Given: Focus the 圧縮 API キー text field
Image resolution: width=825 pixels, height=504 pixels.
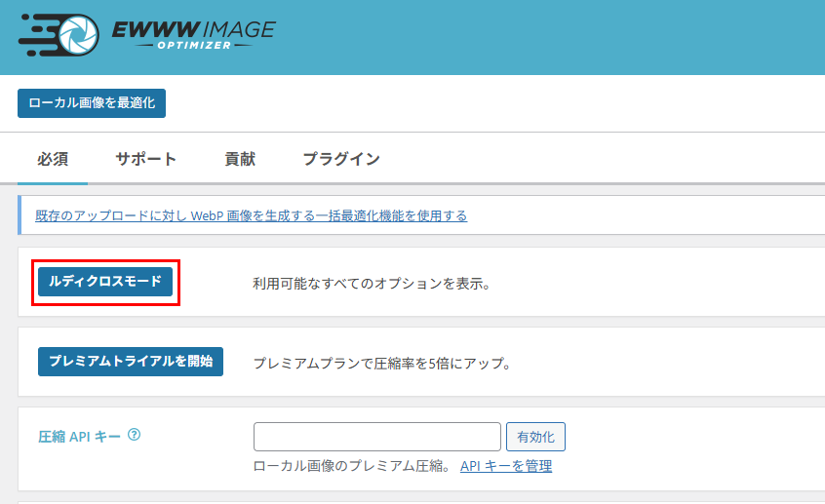Looking at the screenshot, I should click(376, 436).
